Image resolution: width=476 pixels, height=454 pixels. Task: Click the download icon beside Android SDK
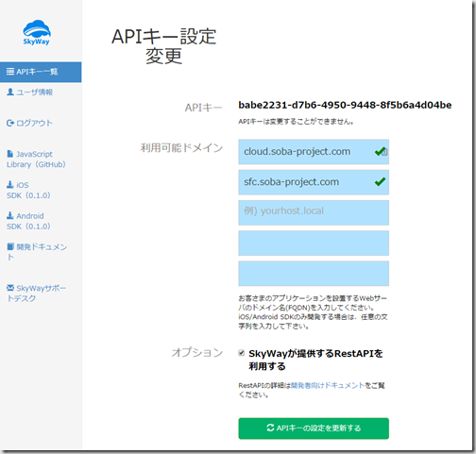[x=10, y=215]
